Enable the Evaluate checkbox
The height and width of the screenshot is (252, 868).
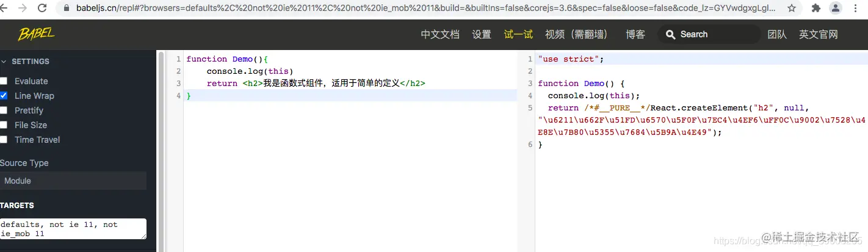tap(4, 81)
